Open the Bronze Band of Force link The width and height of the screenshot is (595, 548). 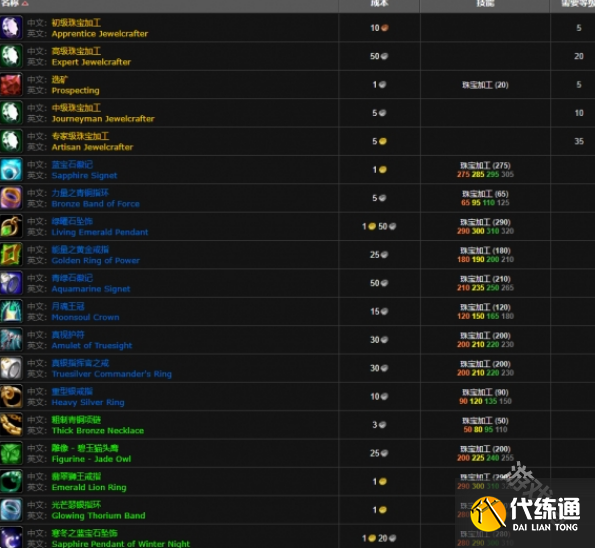(x=96, y=204)
